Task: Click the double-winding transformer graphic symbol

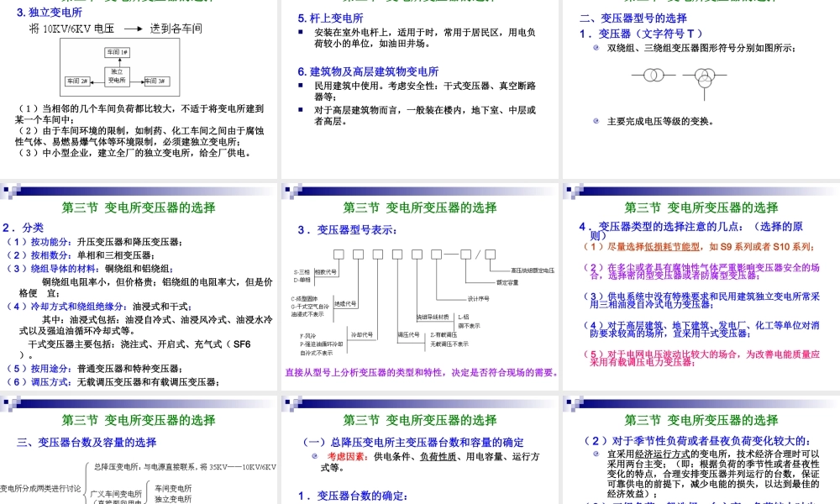Action: click(x=652, y=75)
